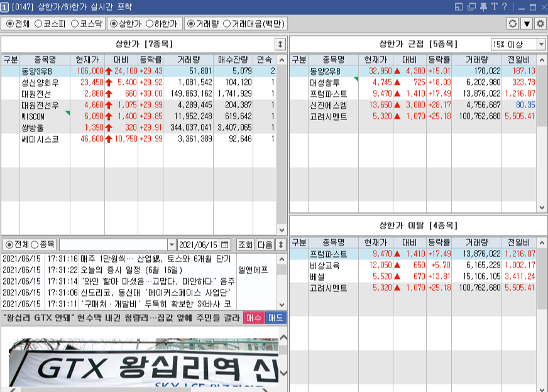Click the GTX 왕십리역 news image

pyautogui.click(x=143, y=362)
